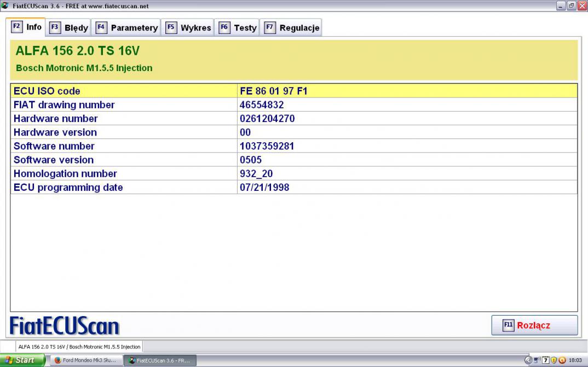
Task: Switch to Ford Mondeo Mk3 Firefox taskbar window
Action: [86, 360]
